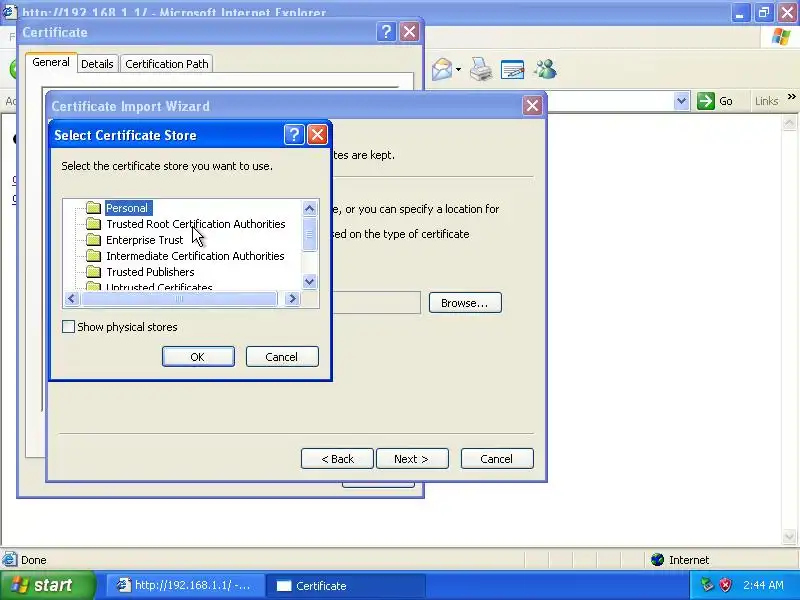Viewport: 800px width, 600px height.
Task: Click the Print icon in Internet Explorer
Action: pos(481,69)
